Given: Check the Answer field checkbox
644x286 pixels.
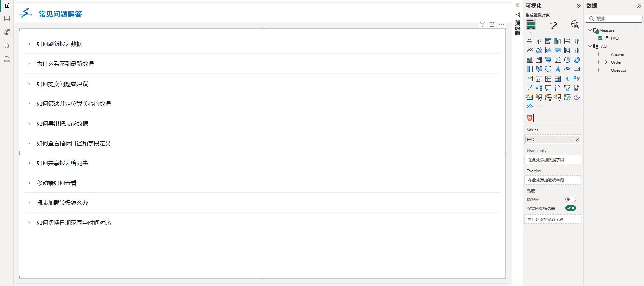Looking at the screenshot, I should (600, 54).
